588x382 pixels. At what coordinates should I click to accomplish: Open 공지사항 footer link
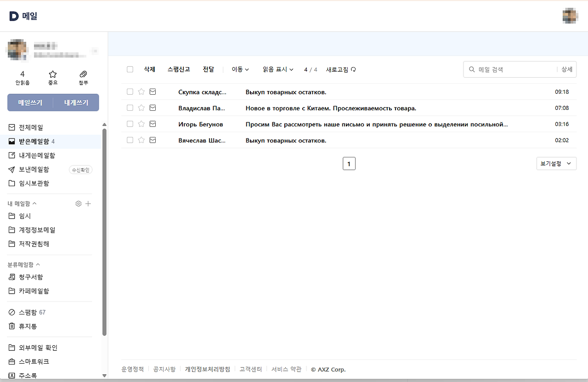point(164,369)
